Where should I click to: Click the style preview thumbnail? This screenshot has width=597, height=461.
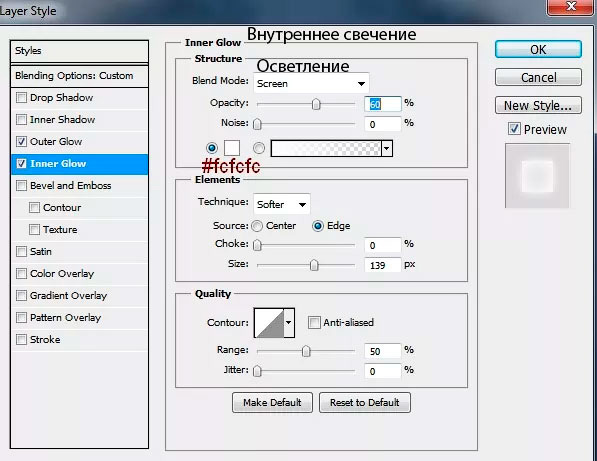point(537,176)
